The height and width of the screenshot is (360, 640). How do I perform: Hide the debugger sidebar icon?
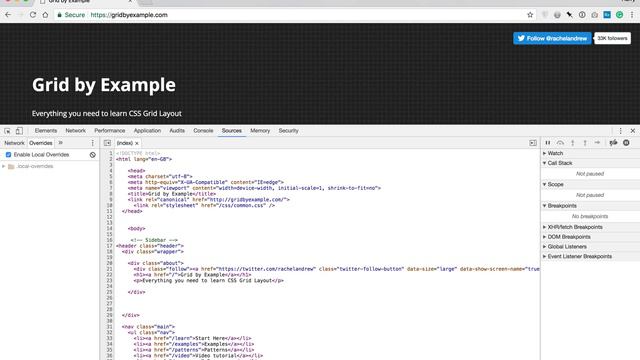coord(533,143)
